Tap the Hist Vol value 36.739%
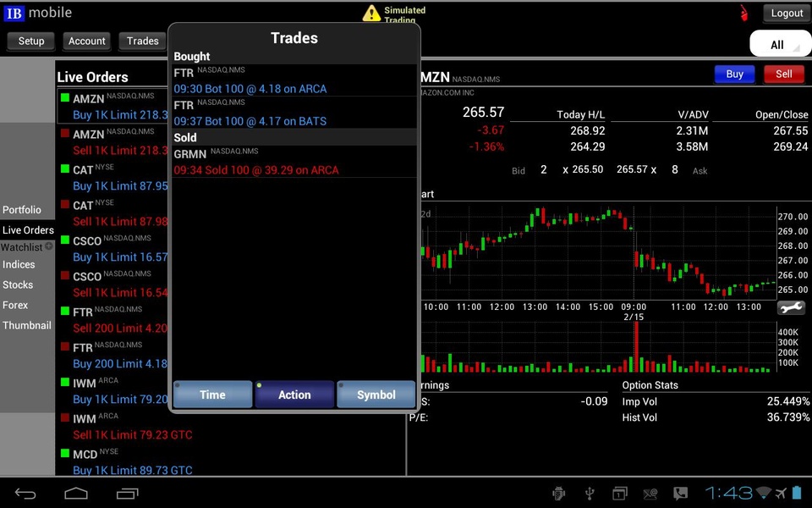The width and height of the screenshot is (812, 508). point(788,417)
